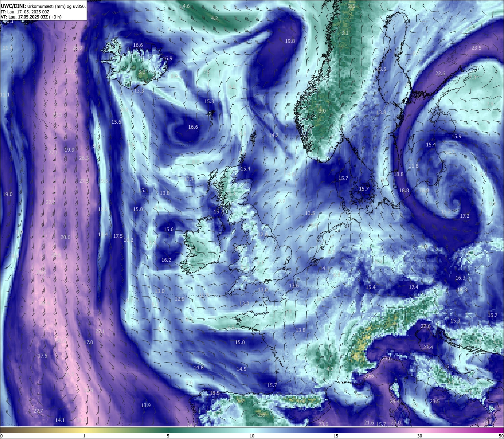Screen dimensions: 504x439
Task: Click the 23.4 value label
Action: (428, 347)
